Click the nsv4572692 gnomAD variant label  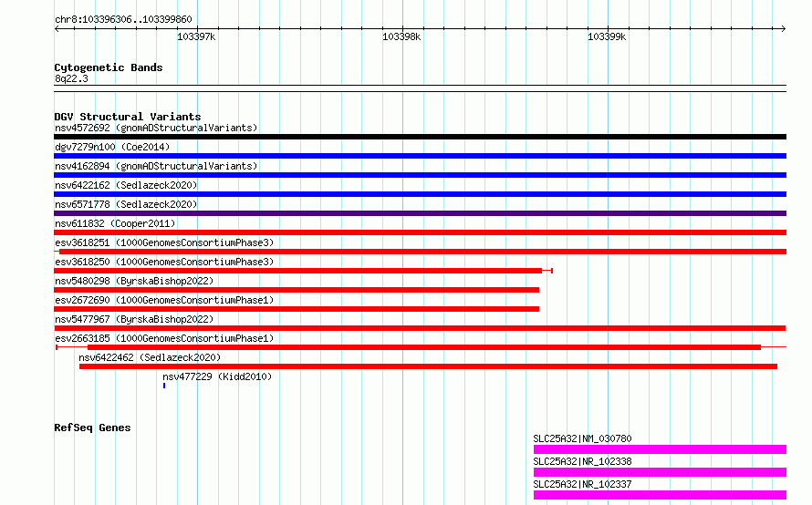(x=156, y=128)
